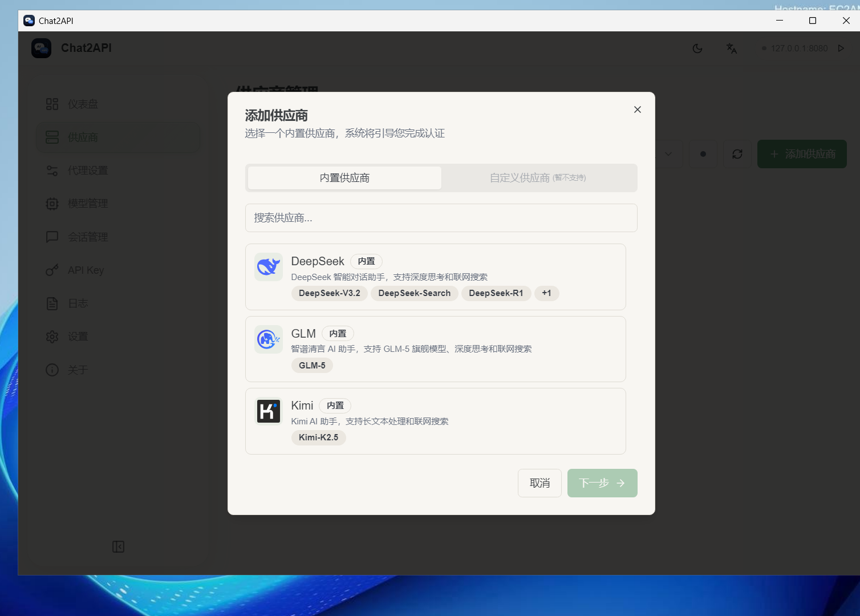Cancel with the 取消 button
The image size is (860, 616).
click(x=539, y=483)
